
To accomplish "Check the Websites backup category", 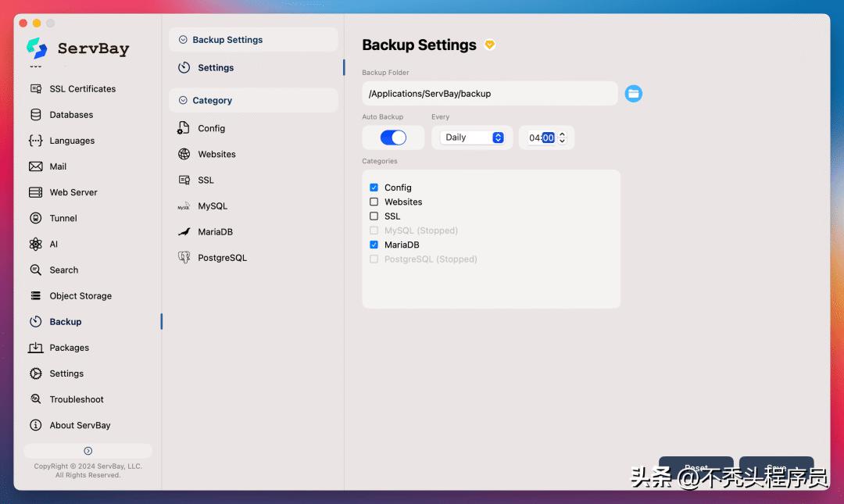I will pyautogui.click(x=374, y=202).
